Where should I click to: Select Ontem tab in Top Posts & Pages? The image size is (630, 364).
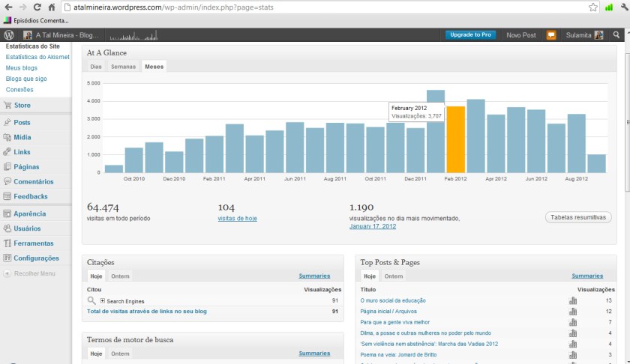tap(394, 276)
